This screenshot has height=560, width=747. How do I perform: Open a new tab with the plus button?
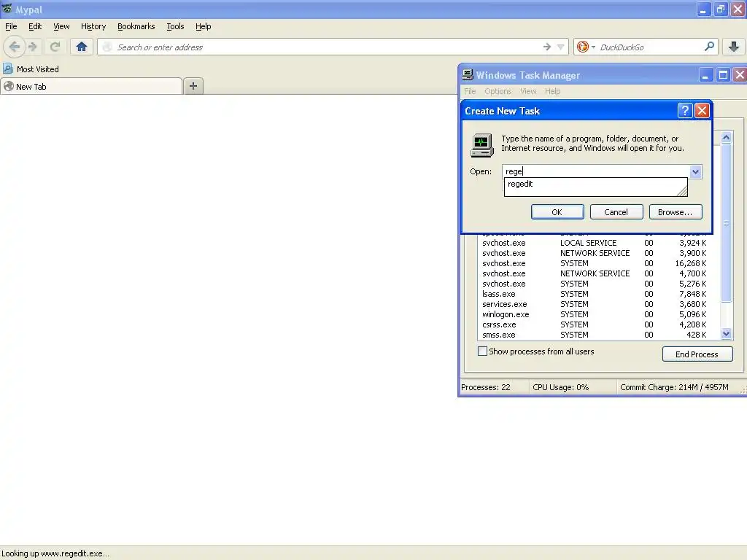click(193, 86)
